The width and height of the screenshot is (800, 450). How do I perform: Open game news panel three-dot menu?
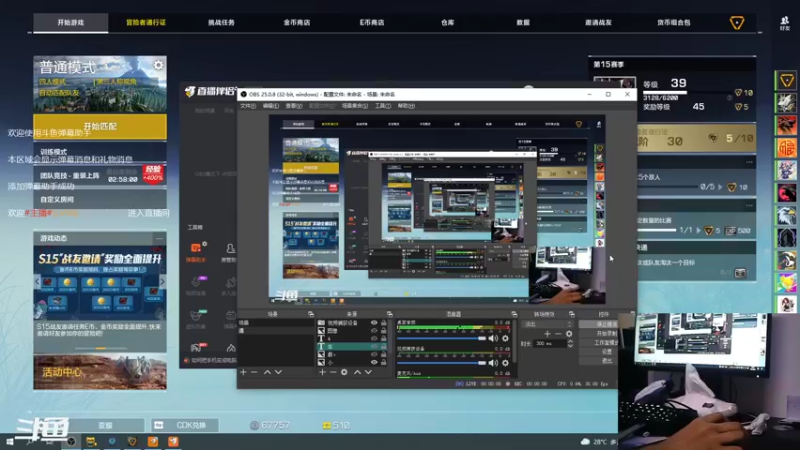click(159, 238)
